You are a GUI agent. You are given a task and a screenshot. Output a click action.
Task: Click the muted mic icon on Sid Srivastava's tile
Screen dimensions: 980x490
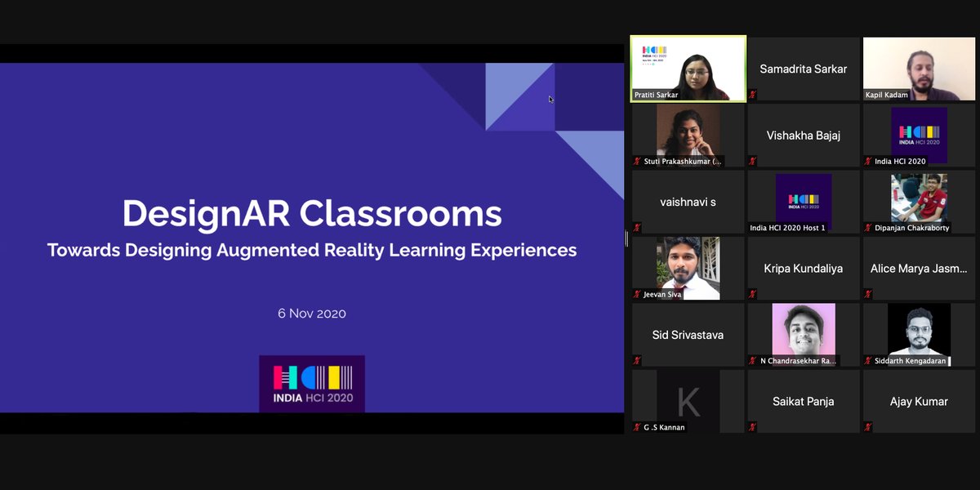click(637, 361)
